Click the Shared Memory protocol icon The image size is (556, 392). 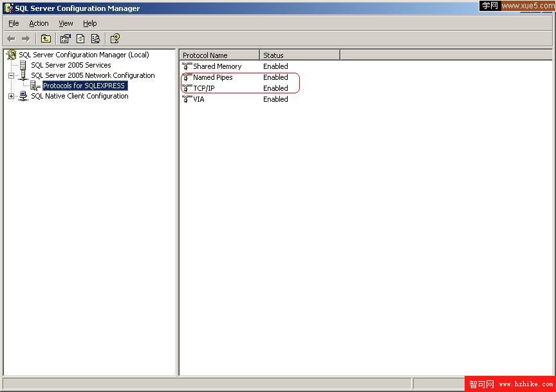187,66
